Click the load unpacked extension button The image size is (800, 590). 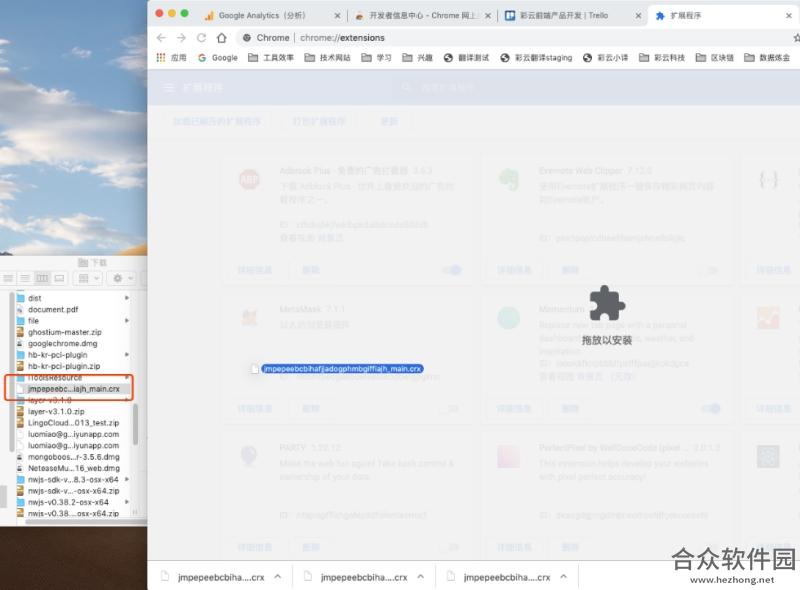click(217, 121)
